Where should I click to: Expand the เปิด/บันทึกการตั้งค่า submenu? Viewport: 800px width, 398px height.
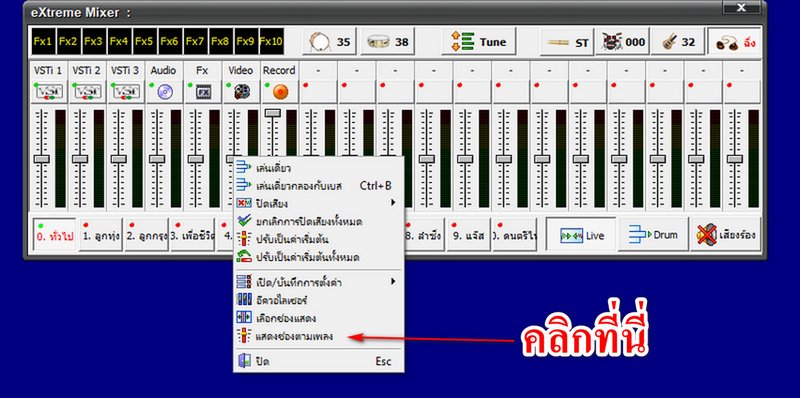pos(318,282)
